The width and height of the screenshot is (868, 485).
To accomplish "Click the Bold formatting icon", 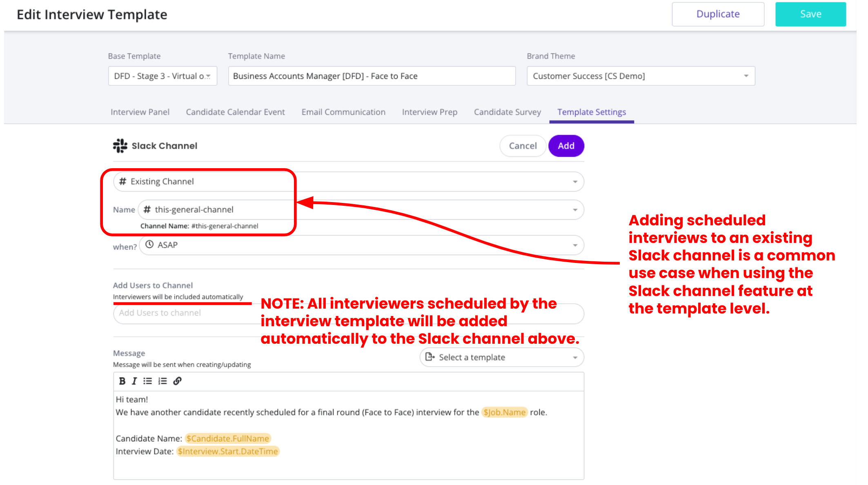I will pyautogui.click(x=122, y=381).
